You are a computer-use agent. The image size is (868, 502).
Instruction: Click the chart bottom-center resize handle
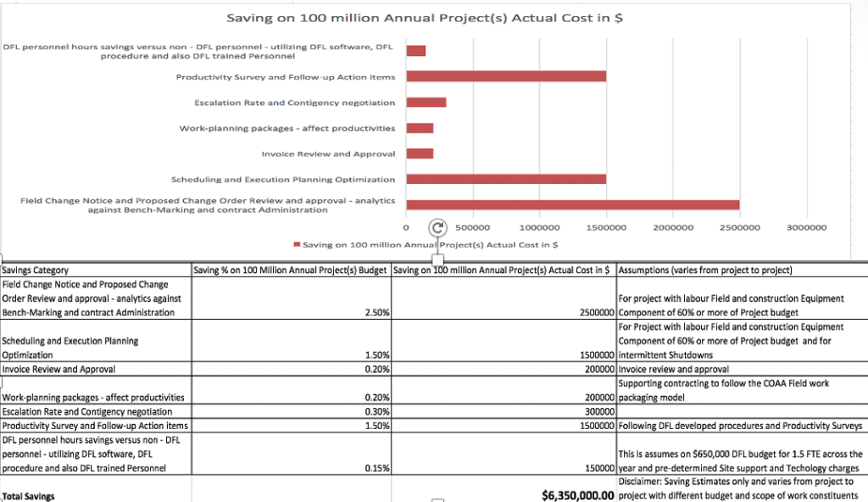click(x=437, y=259)
